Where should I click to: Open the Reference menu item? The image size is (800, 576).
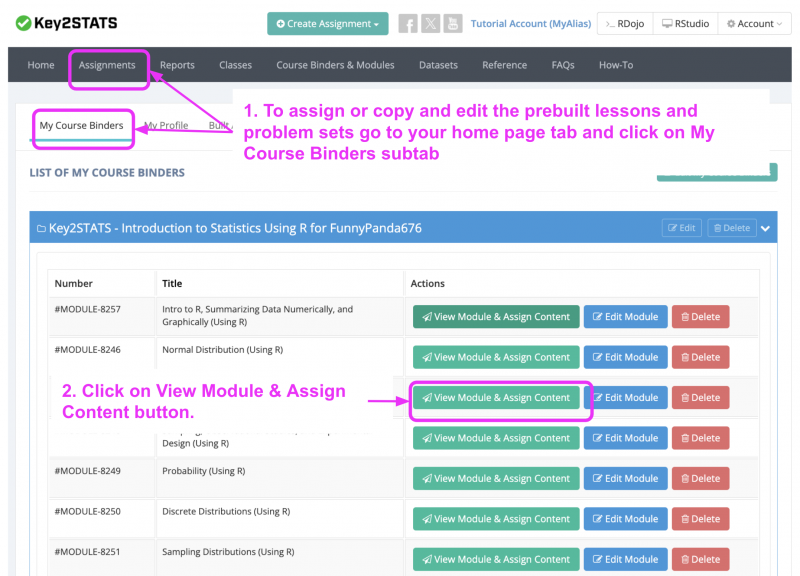(x=505, y=65)
